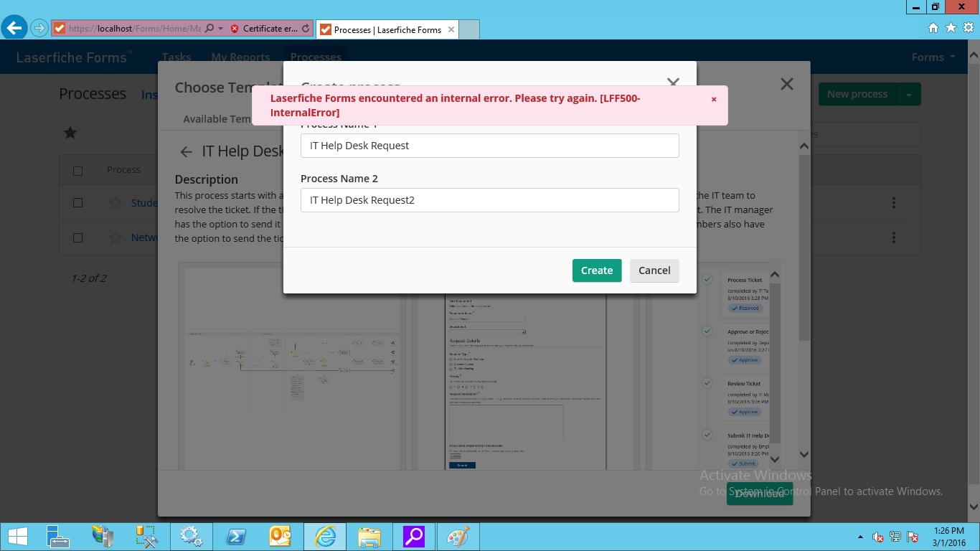The image size is (980, 551).
Task: Open the Windows Start button
Action: click(x=17, y=537)
